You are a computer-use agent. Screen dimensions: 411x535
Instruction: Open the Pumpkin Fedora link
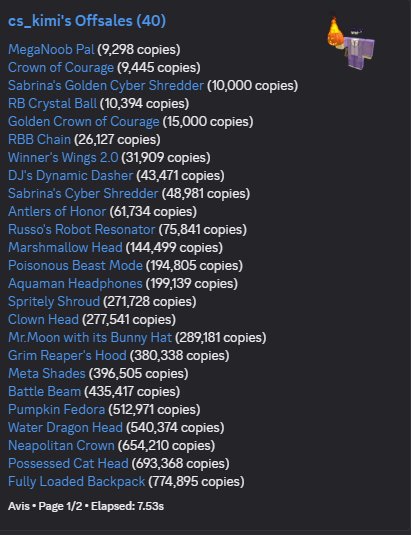(56, 410)
